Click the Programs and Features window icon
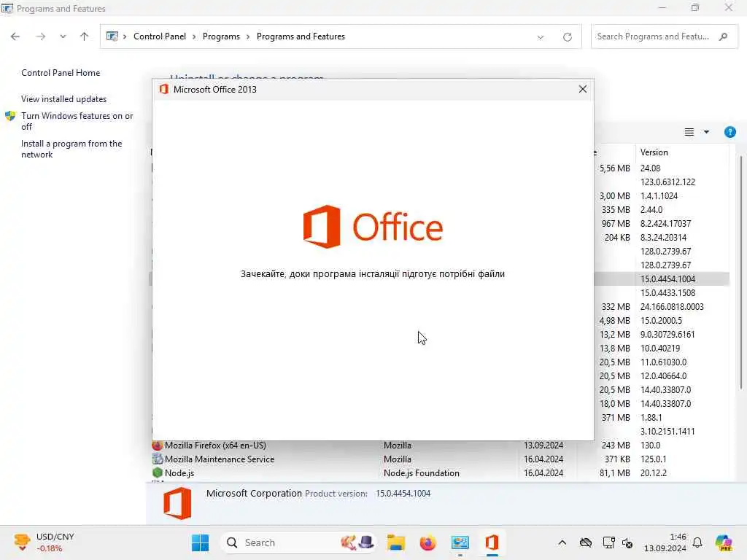The height and width of the screenshot is (560, 747). (x=7, y=8)
